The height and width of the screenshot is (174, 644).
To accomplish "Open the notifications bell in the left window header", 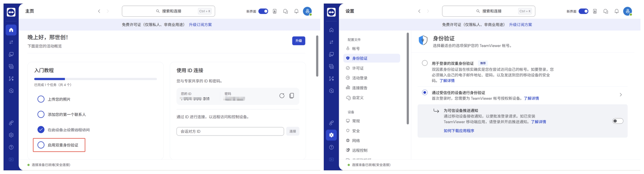I will (296, 11).
